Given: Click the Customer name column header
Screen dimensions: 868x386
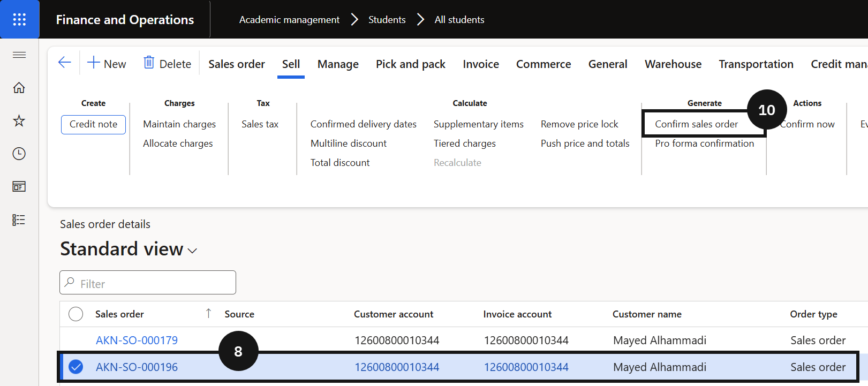Looking at the screenshot, I should pos(647,314).
